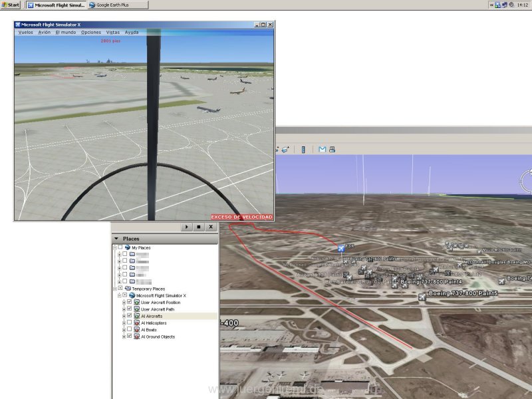Open the Vistas menu
The height and width of the screenshot is (399, 532).
pyautogui.click(x=112, y=32)
